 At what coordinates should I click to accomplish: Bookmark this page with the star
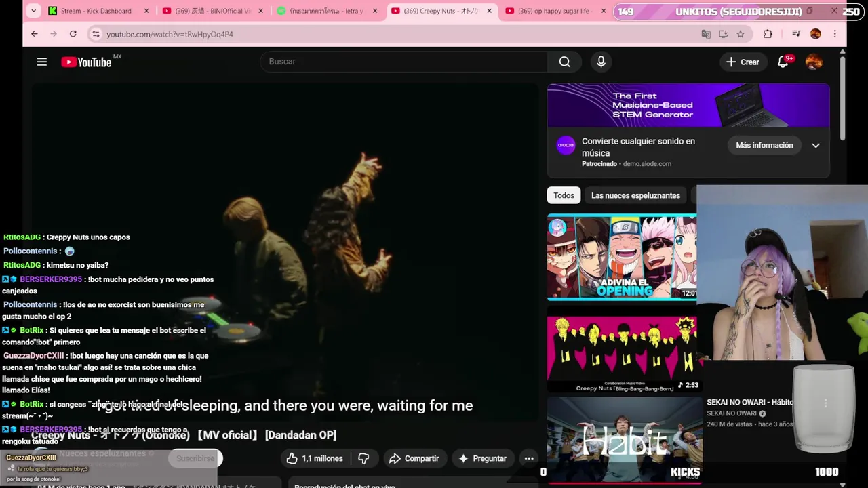click(x=741, y=34)
